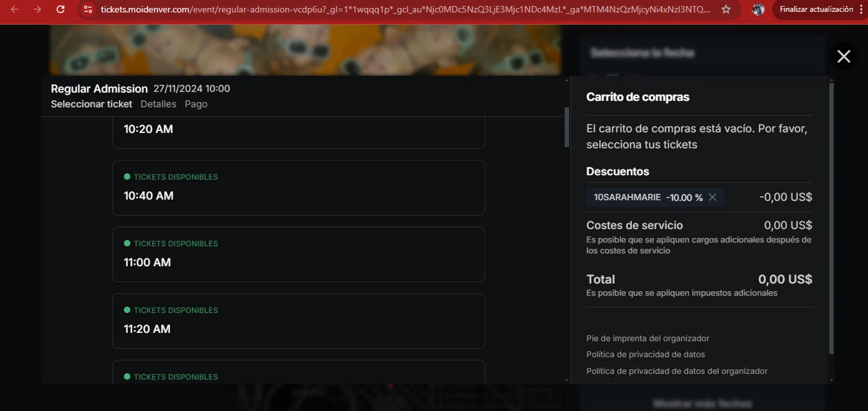Click the Regular Admission event title
868x411 pixels.
[99, 89]
